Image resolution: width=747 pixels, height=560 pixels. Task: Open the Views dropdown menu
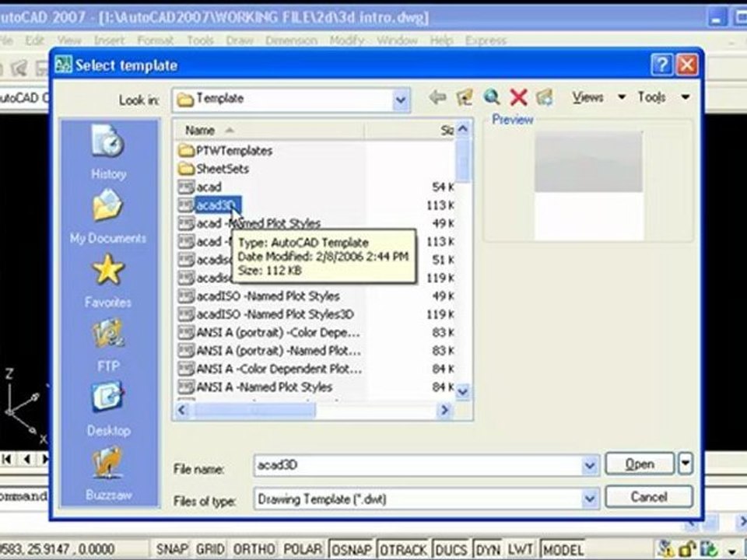coord(598,97)
